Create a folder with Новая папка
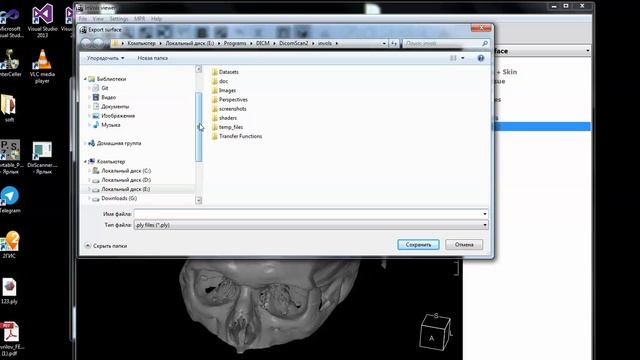Image resolution: width=640 pixels, height=360 pixels. (x=152, y=58)
